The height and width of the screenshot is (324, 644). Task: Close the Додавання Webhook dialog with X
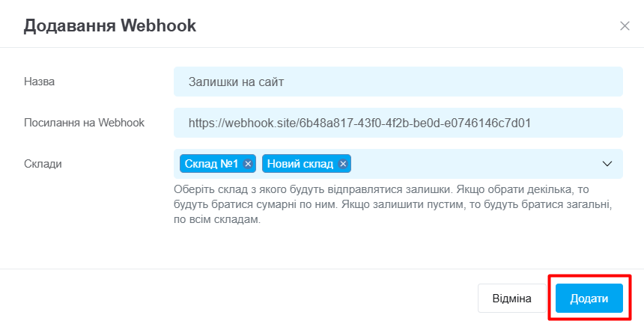(625, 26)
